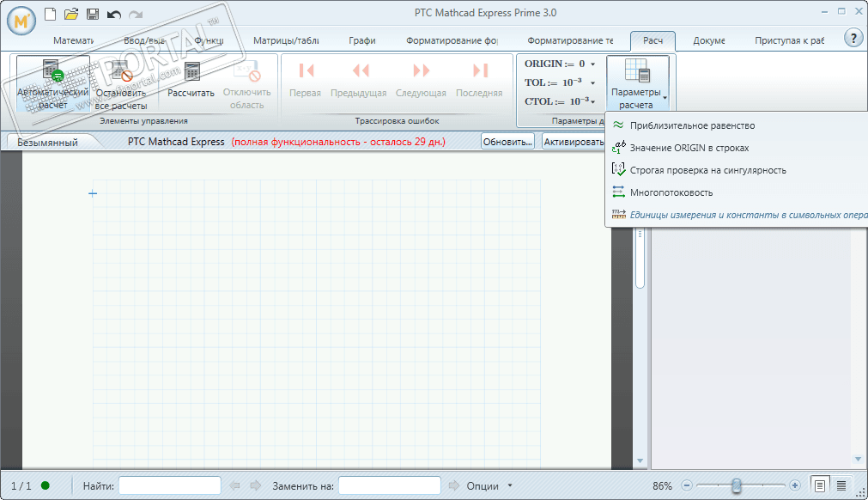This screenshot has width=868, height=500.
Task: Go to Следующая error
Action: (x=421, y=80)
